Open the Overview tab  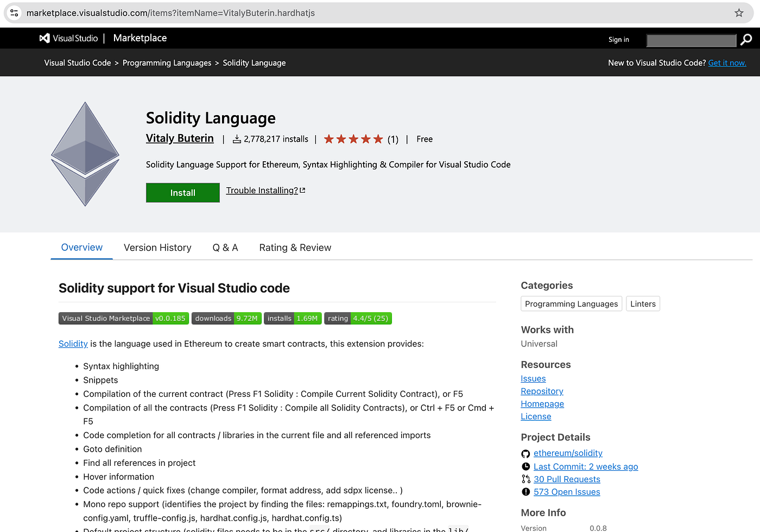tap(82, 248)
